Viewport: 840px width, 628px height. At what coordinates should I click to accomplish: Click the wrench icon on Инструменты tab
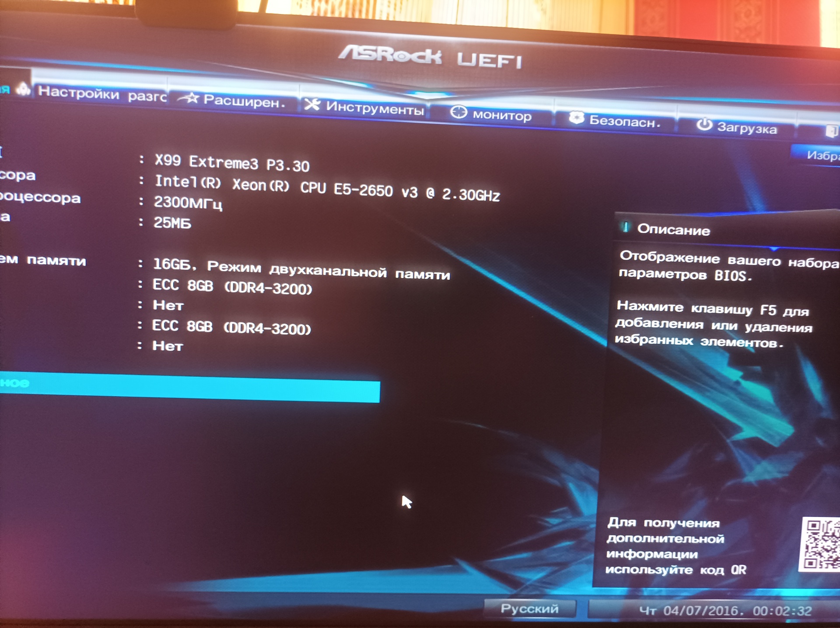(x=312, y=105)
